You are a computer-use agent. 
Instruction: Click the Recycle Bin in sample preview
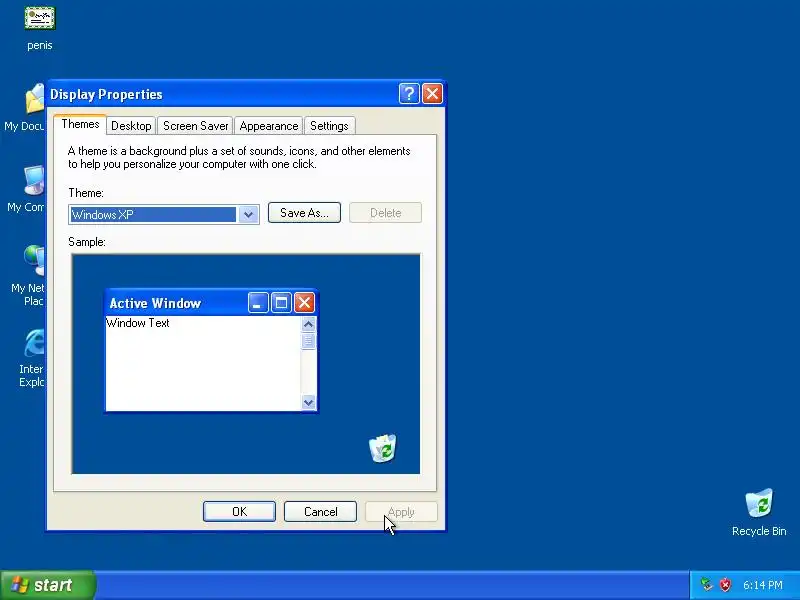[x=382, y=448]
